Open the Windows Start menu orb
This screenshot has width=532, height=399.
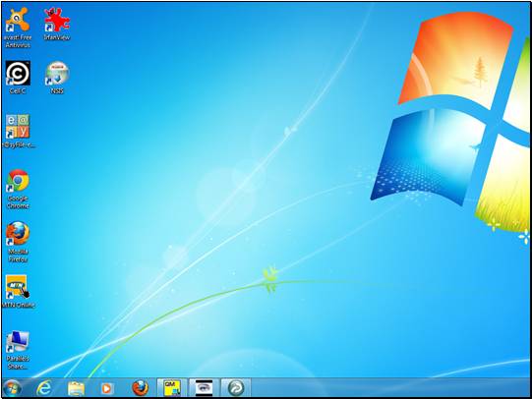coord(12,388)
